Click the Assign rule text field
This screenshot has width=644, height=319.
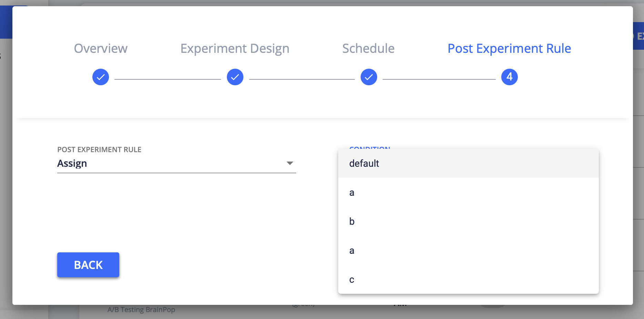pos(138,163)
